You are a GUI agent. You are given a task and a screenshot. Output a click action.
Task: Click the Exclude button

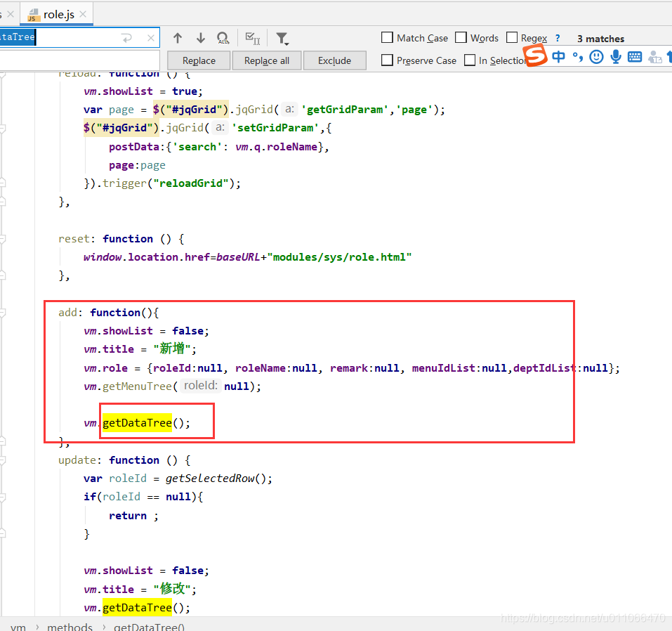[x=334, y=60]
